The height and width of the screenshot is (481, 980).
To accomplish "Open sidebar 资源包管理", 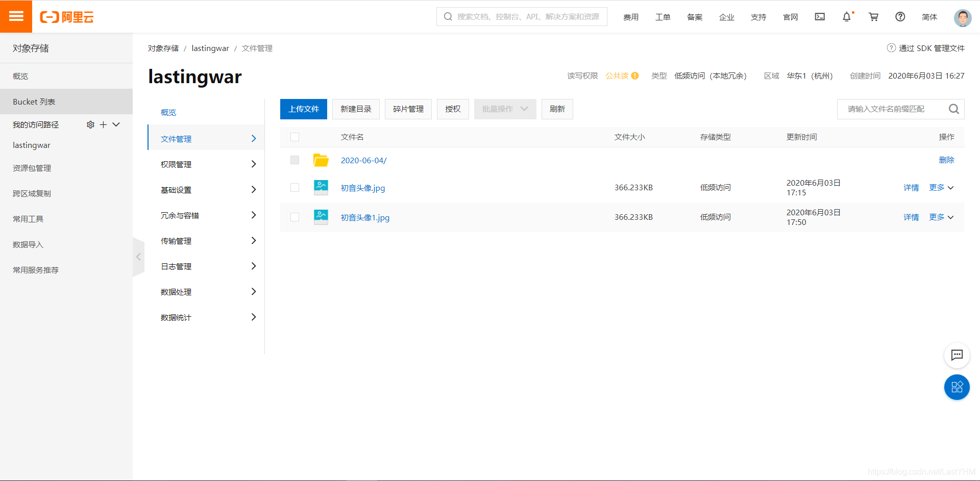I will (x=32, y=168).
